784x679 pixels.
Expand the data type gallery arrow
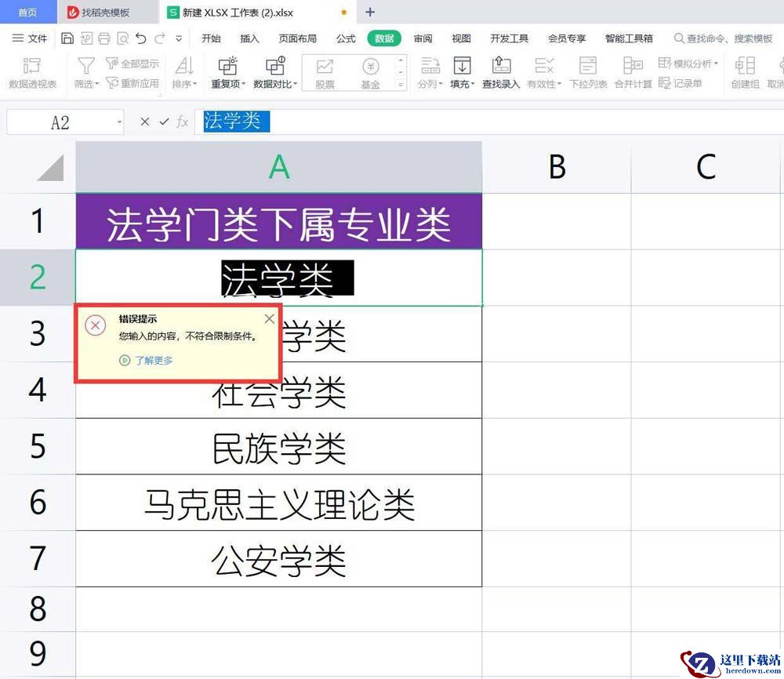(x=401, y=85)
